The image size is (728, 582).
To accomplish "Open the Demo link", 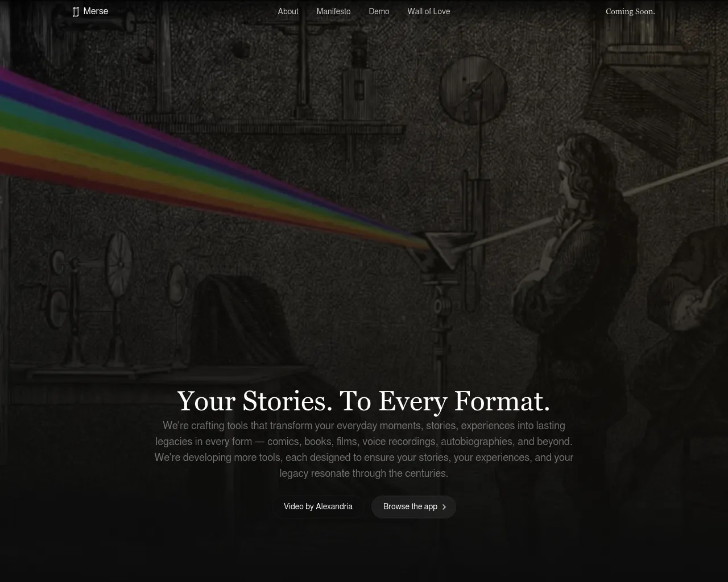I will (379, 11).
